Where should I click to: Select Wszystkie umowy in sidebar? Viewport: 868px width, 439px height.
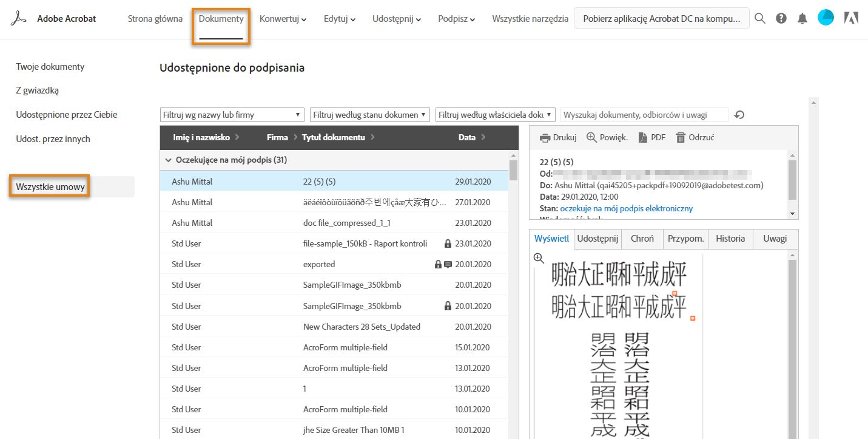50,187
